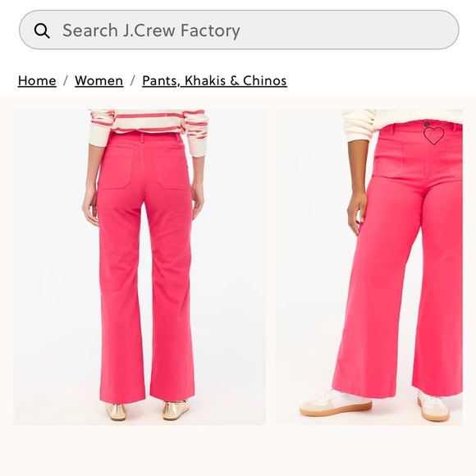The image size is (476, 476).
Task: Open the Women breadcrumb link
Action: click(x=99, y=80)
